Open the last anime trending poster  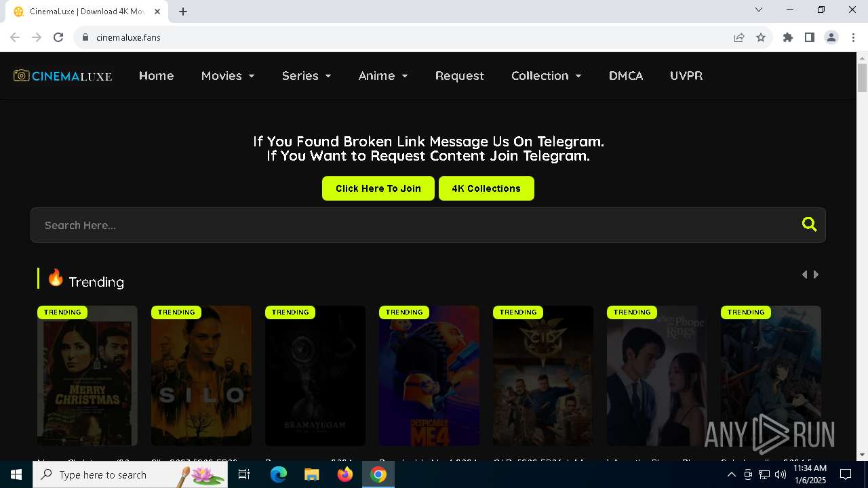click(771, 375)
